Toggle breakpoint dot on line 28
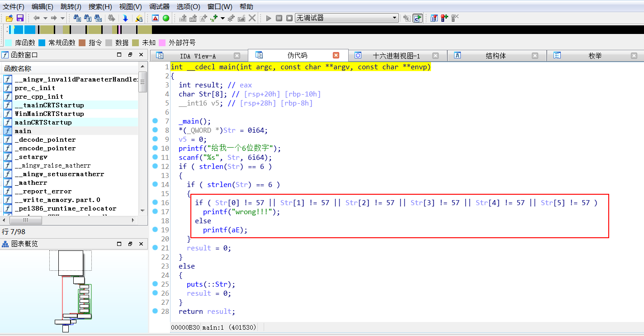The image size is (644, 336). (155, 311)
